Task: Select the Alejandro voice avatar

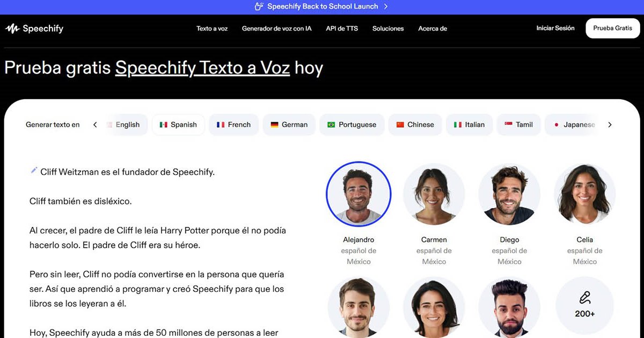Action: coord(358,194)
